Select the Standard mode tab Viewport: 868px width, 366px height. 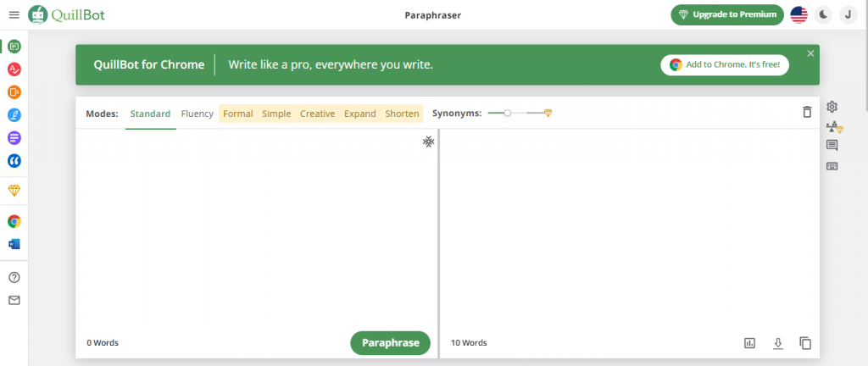point(150,114)
